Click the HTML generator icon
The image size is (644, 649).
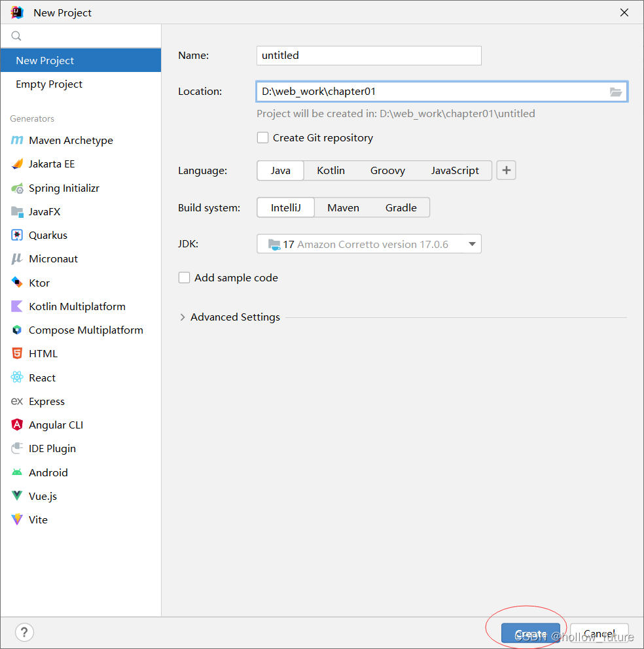click(17, 353)
